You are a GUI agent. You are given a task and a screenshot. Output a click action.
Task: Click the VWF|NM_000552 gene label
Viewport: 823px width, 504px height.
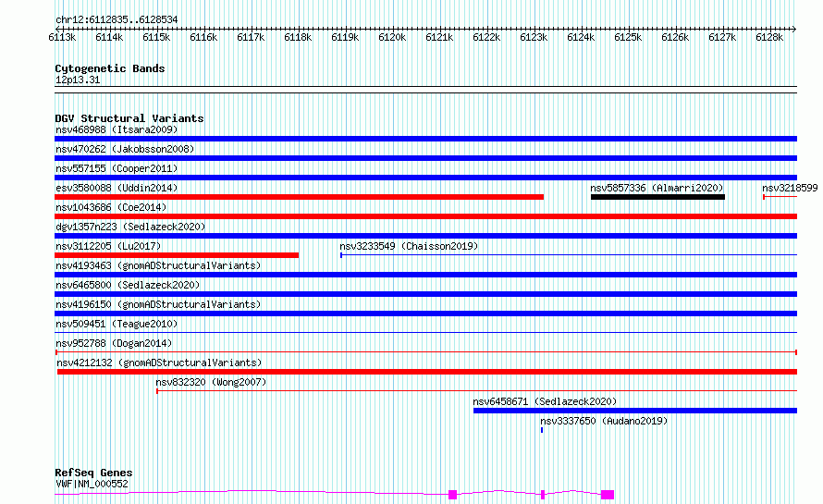[x=92, y=484]
